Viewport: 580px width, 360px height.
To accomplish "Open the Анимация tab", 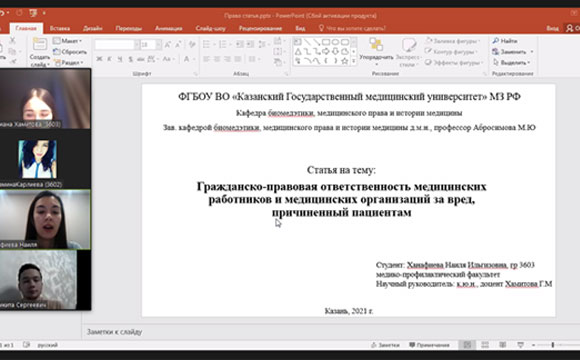I will pos(168,28).
